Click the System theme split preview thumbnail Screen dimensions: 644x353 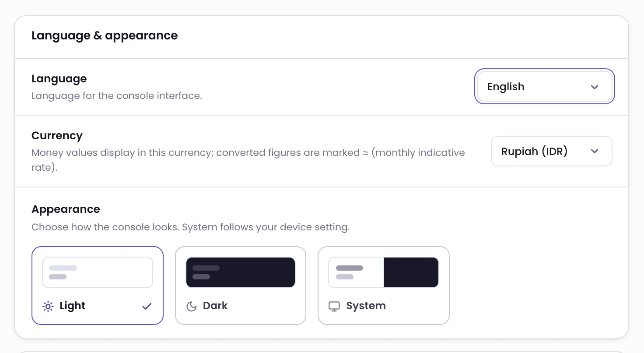(x=384, y=272)
